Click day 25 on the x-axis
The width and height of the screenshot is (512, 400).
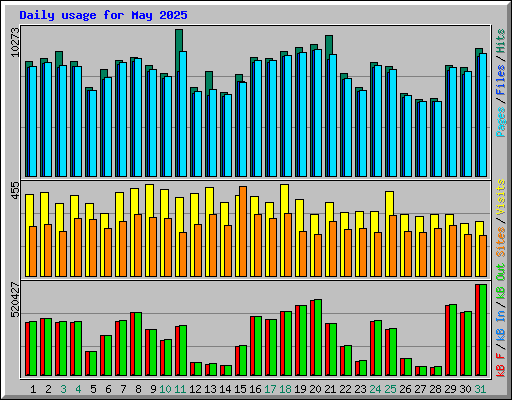pyautogui.click(x=390, y=389)
